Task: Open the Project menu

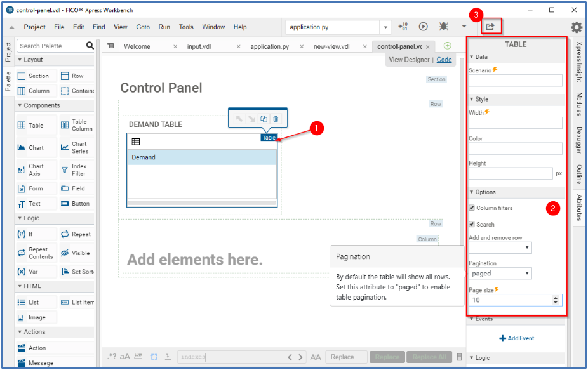Action: (34, 27)
